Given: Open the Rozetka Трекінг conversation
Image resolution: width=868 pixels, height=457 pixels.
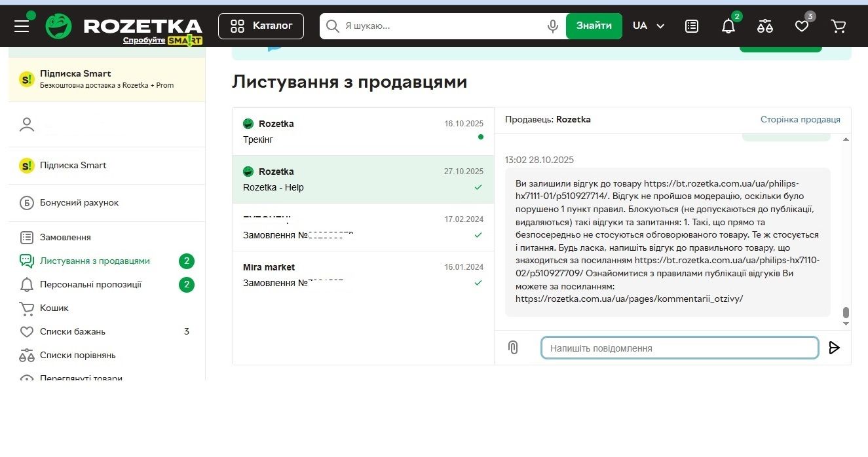Looking at the screenshot, I should [x=363, y=132].
